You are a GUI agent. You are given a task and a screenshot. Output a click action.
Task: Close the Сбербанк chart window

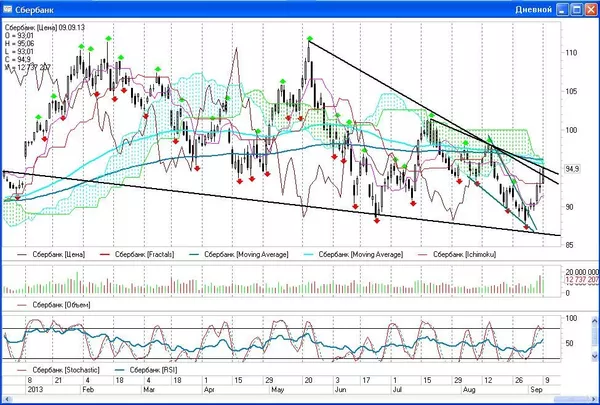tap(591, 10)
